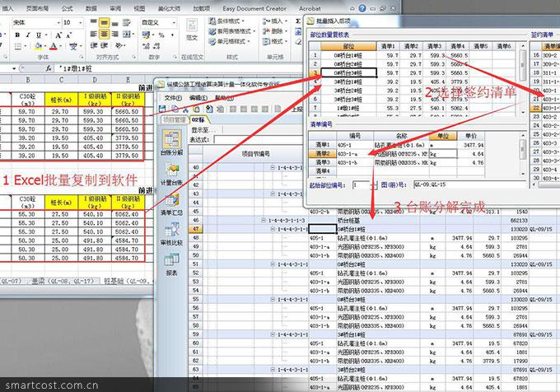Toggle wrap text in alignment group

tap(127, 23)
